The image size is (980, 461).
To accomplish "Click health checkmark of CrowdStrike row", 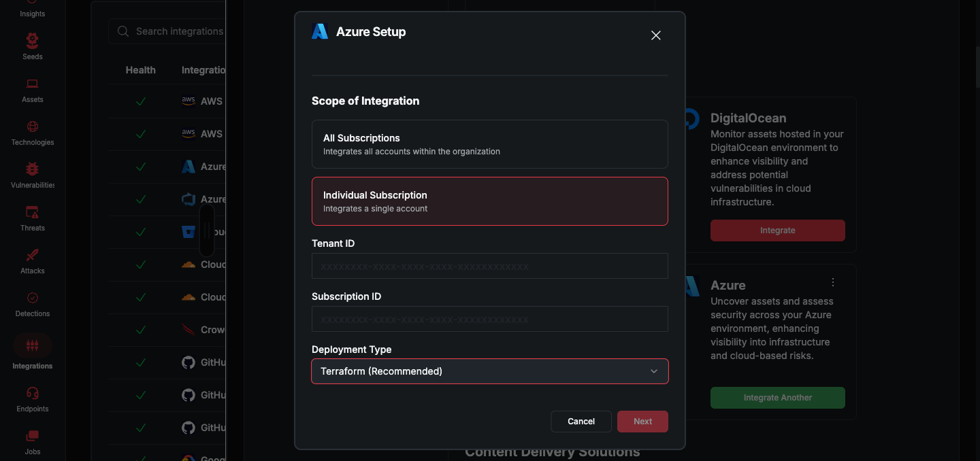I will tap(141, 330).
